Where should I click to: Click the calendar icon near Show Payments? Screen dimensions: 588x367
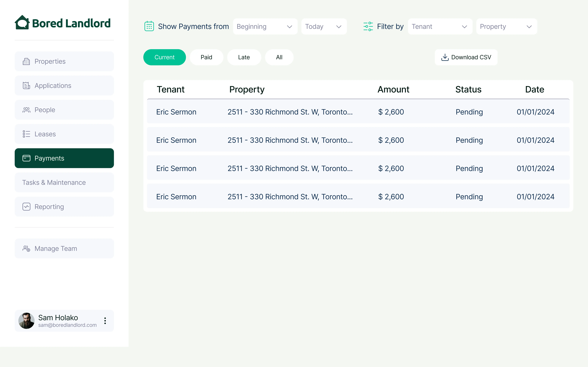[x=149, y=26]
